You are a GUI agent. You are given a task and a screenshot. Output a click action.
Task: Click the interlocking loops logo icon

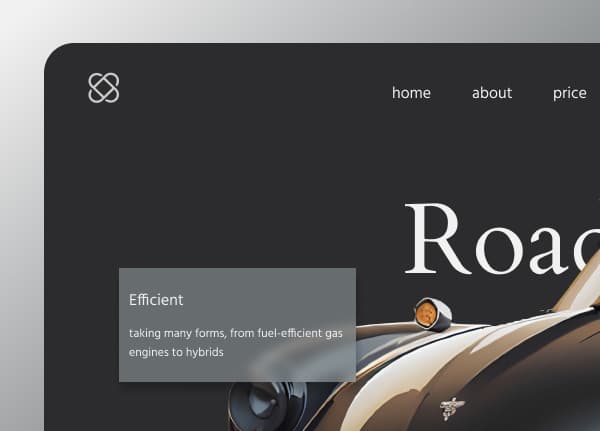(x=104, y=88)
